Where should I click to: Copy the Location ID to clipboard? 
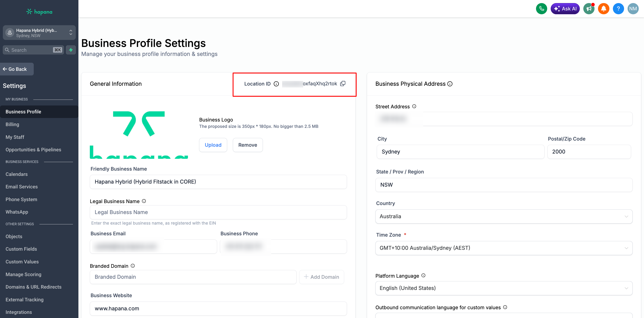pos(343,84)
